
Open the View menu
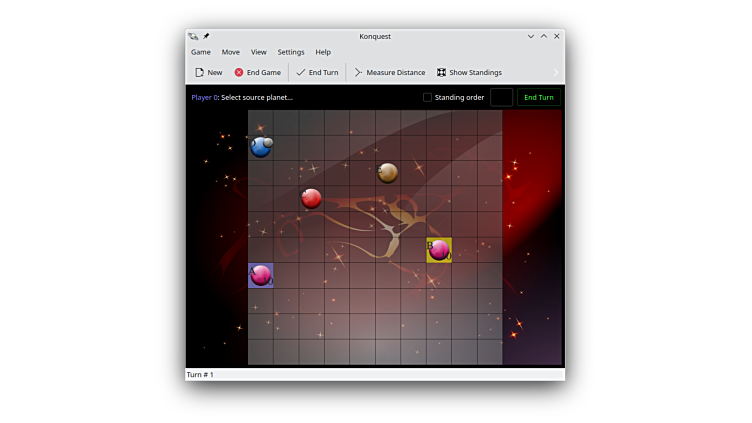tap(259, 52)
